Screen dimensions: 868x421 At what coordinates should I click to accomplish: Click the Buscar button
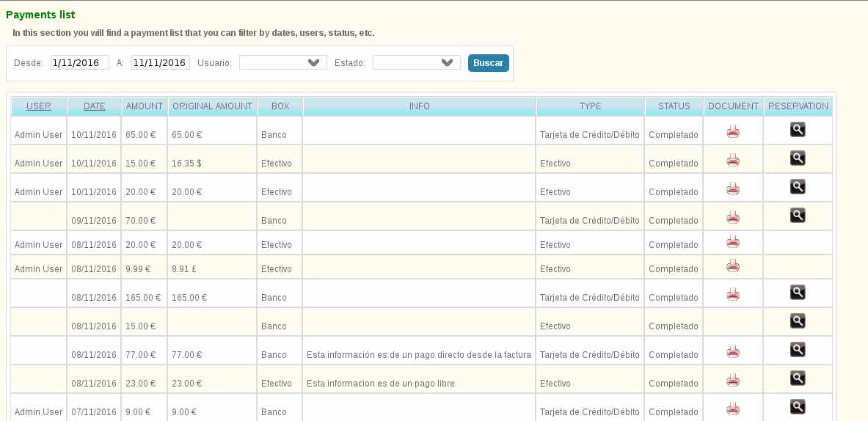pyautogui.click(x=488, y=63)
